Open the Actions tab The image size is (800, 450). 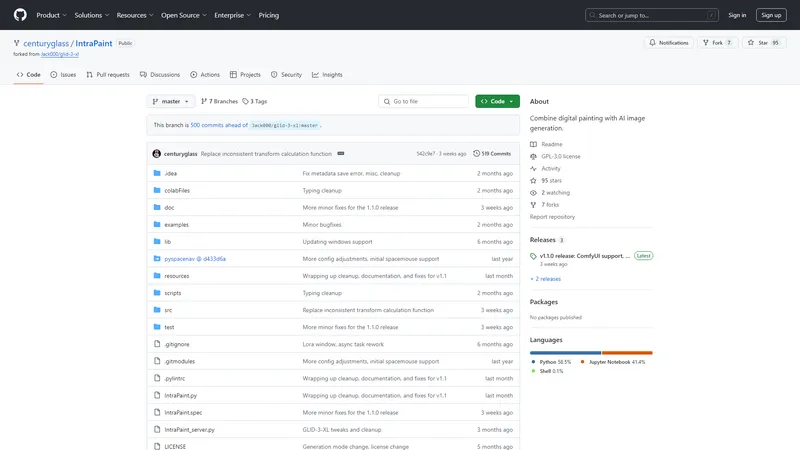[205, 74]
